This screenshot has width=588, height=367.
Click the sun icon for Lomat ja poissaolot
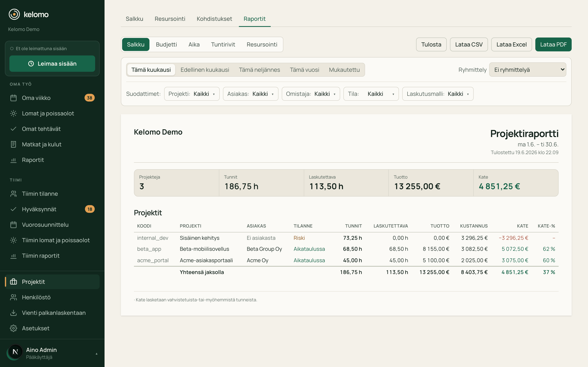click(13, 113)
